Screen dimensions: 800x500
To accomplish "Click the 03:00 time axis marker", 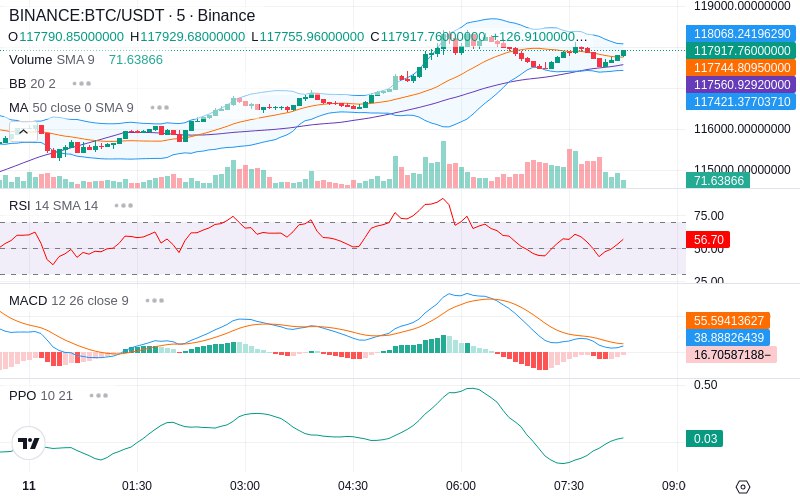I will pos(245,486).
